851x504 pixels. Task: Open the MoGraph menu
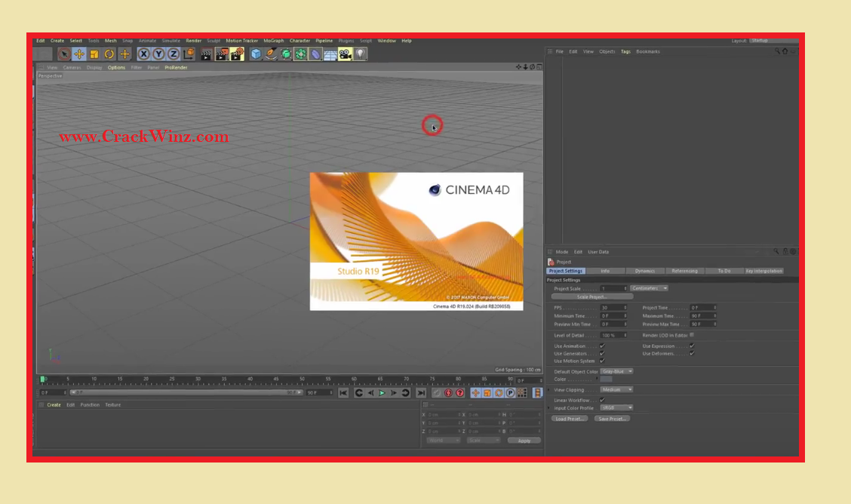pos(274,41)
